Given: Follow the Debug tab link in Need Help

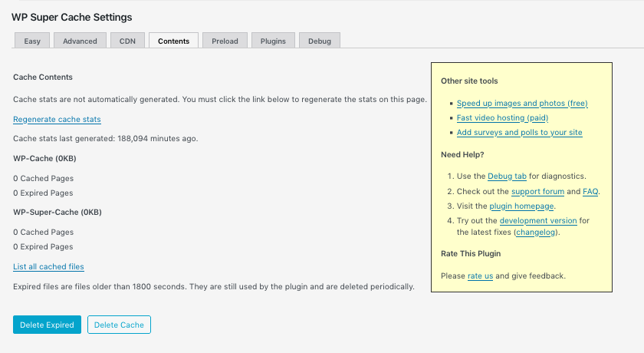Looking at the screenshot, I should (507, 176).
